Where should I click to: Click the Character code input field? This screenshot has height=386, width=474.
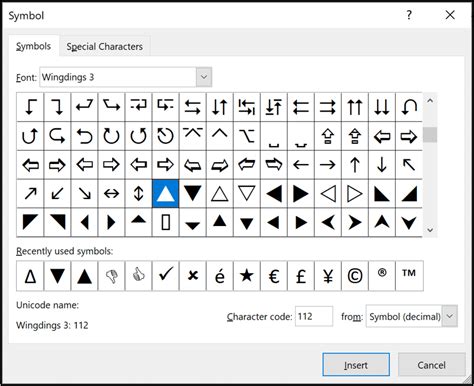coord(314,316)
